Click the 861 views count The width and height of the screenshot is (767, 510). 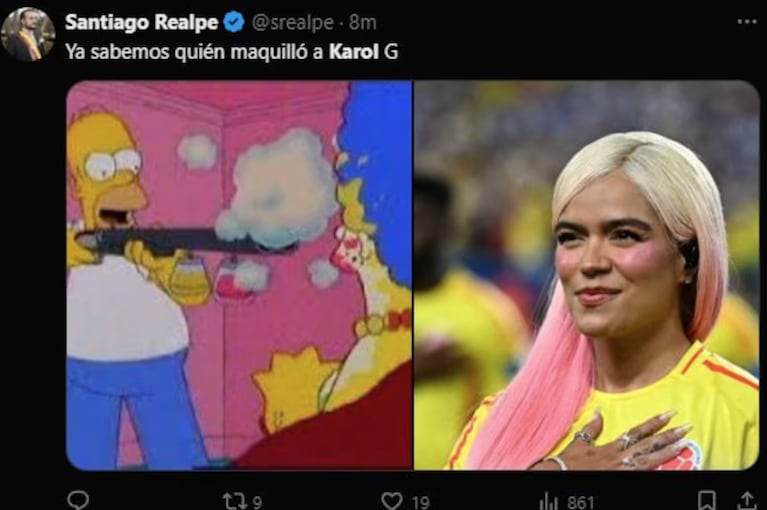(578, 501)
